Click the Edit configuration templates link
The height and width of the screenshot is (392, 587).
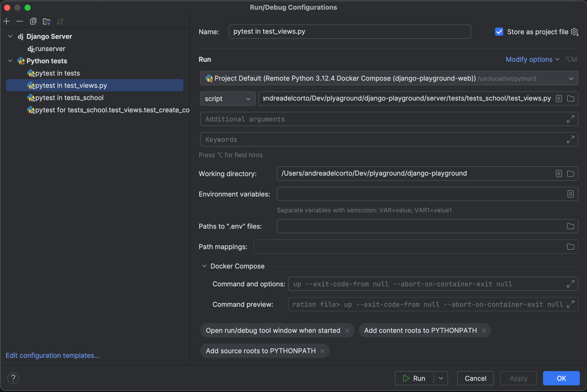pyautogui.click(x=52, y=356)
